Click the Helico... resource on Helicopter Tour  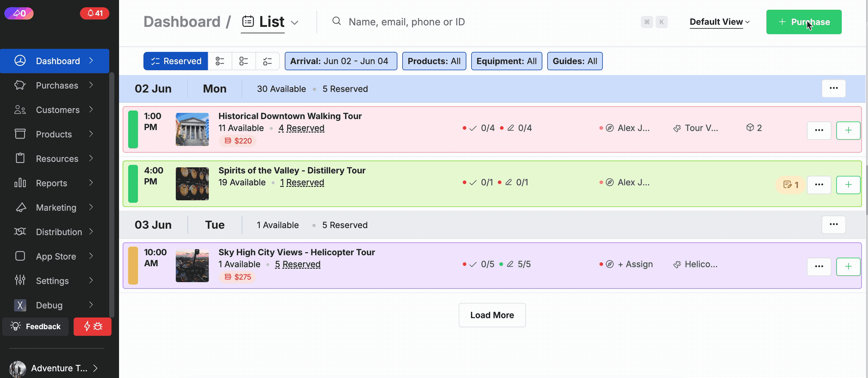pos(695,264)
